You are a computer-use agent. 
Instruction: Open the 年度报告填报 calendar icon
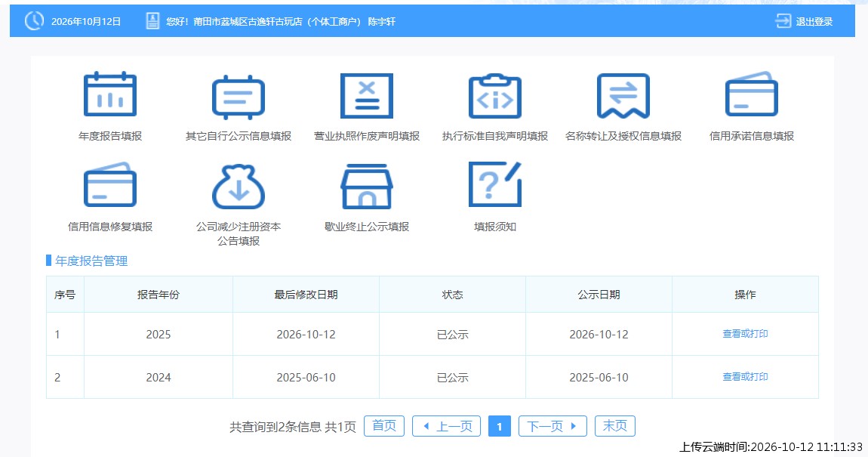110,94
